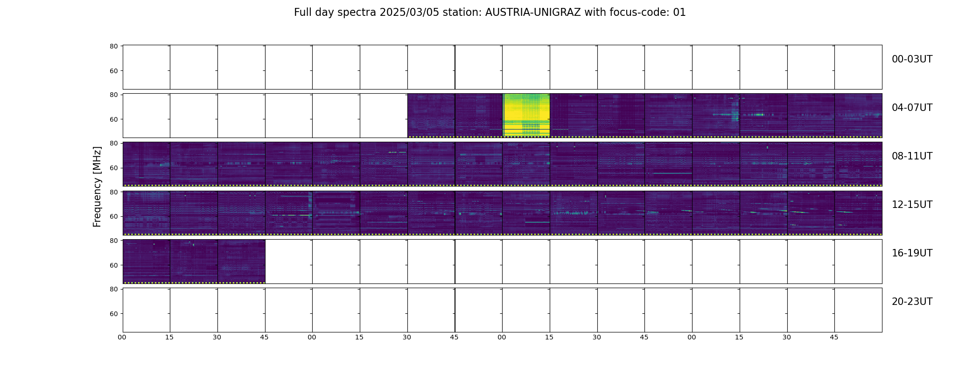Click the plot title mentioning AUSTRIA-UNIGRAZ
Screen dimensions: 980x373
[490, 13]
